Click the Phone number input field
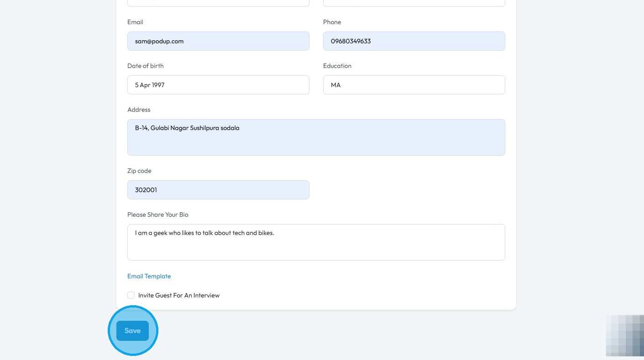This screenshot has width=644, height=360. coord(414,41)
